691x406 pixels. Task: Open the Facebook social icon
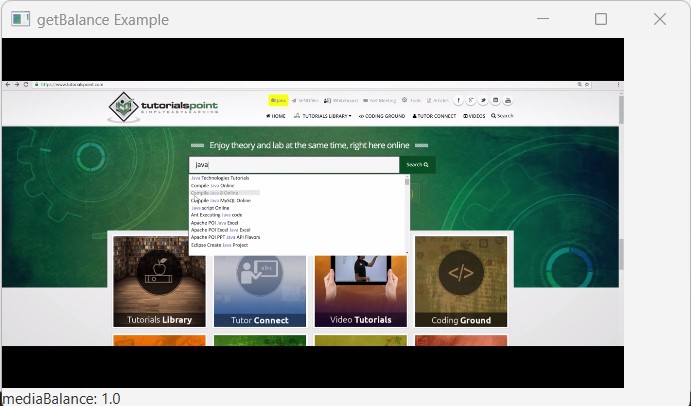pyautogui.click(x=459, y=101)
